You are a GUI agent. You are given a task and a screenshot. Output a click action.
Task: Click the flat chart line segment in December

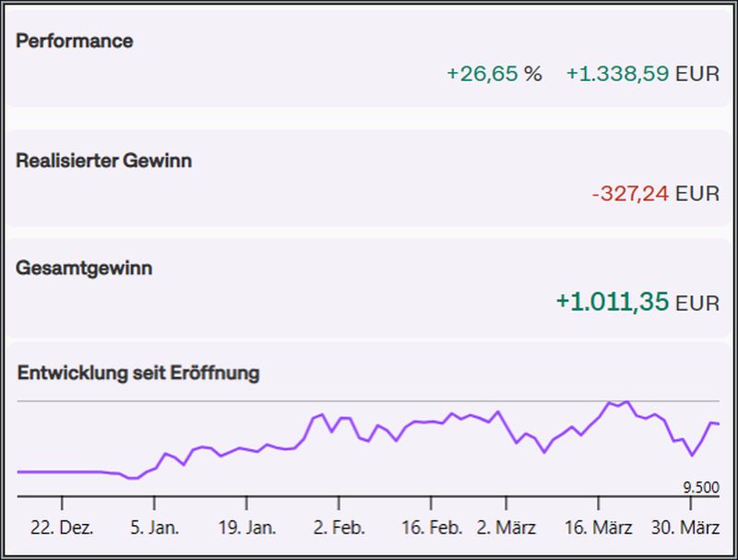point(65,471)
